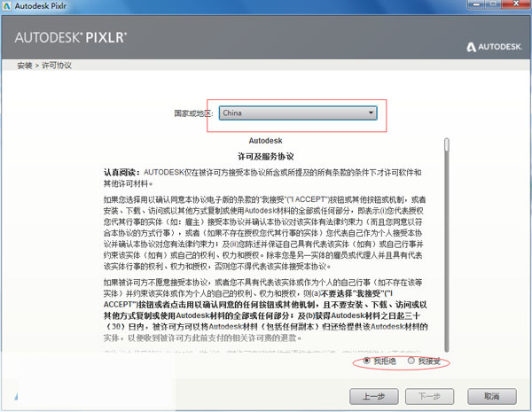Click the Autodesk Pixlr title bar icon

[x=6, y=6]
